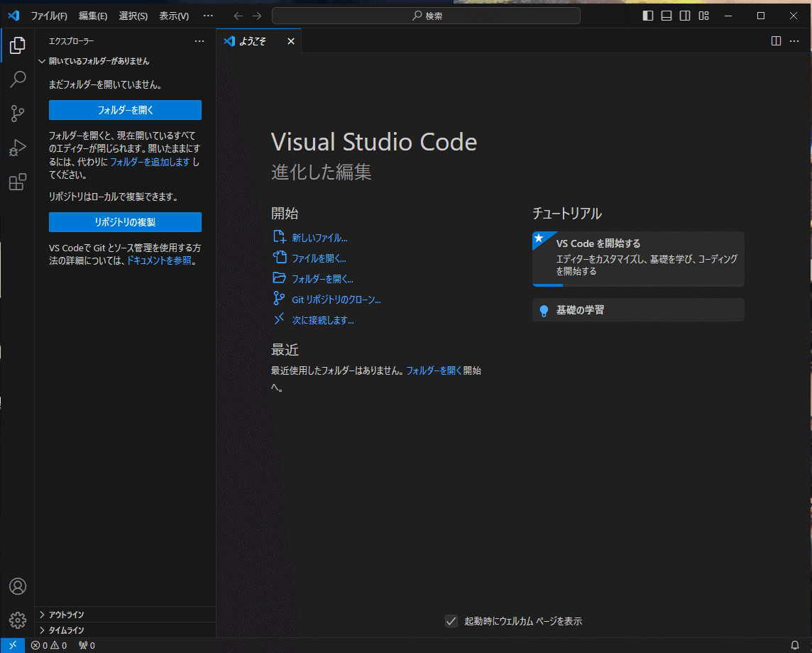Click the Go Forward arrow
This screenshot has height=653, width=812.
tap(257, 16)
